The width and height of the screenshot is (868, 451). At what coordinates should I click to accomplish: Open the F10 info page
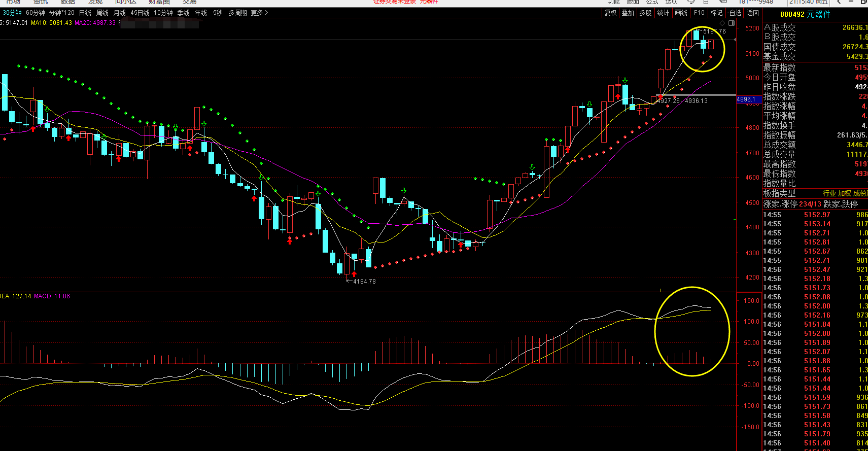(x=700, y=13)
